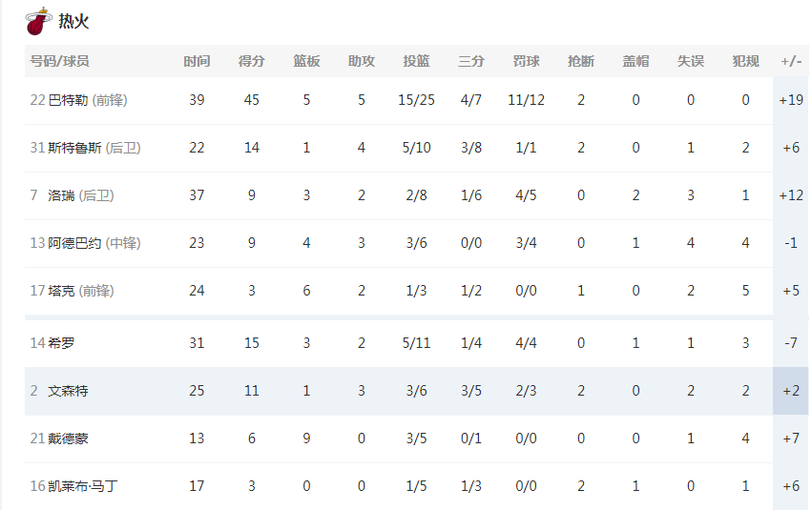Open player 巴特勒 profile link

(68, 100)
